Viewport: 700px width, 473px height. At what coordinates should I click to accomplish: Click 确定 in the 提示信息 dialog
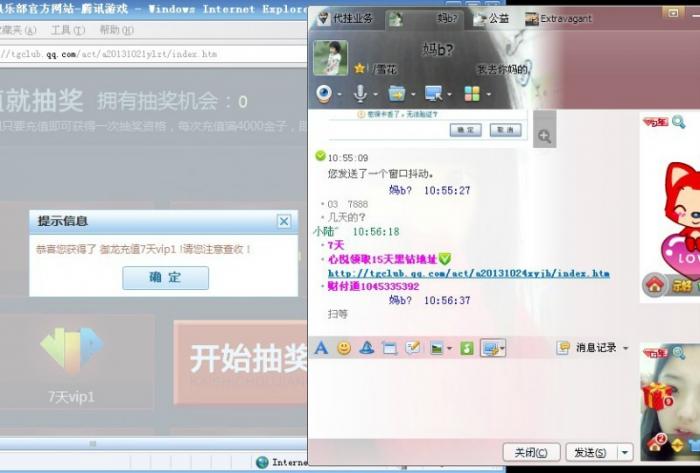[x=166, y=278]
